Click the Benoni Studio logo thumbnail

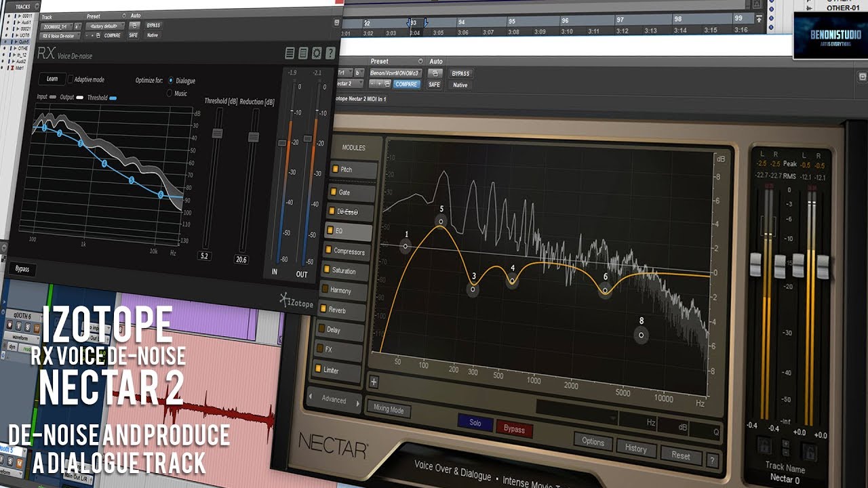tap(831, 35)
